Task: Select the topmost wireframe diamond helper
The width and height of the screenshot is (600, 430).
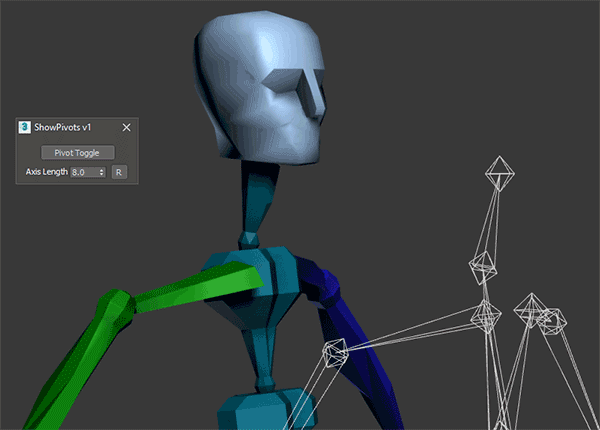Action: (499, 176)
